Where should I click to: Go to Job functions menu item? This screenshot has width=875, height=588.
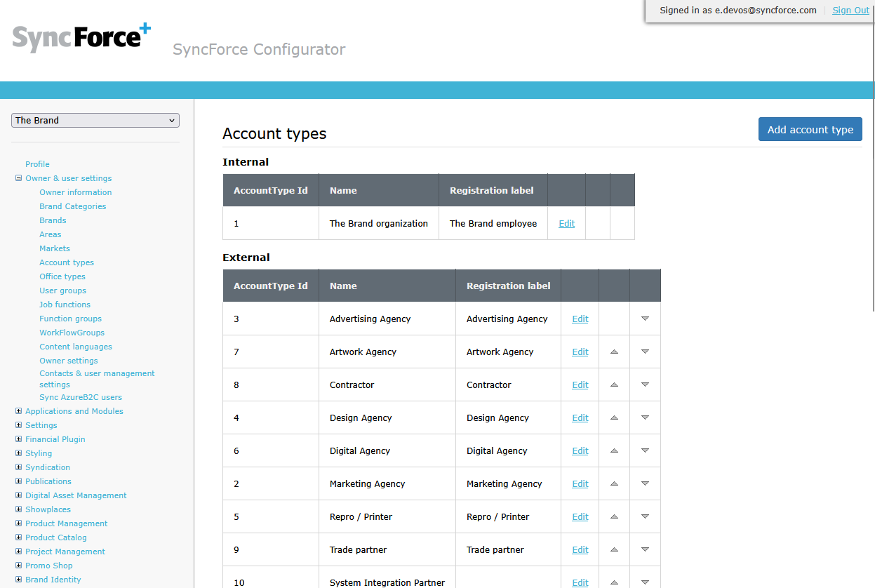(x=65, y=305)
